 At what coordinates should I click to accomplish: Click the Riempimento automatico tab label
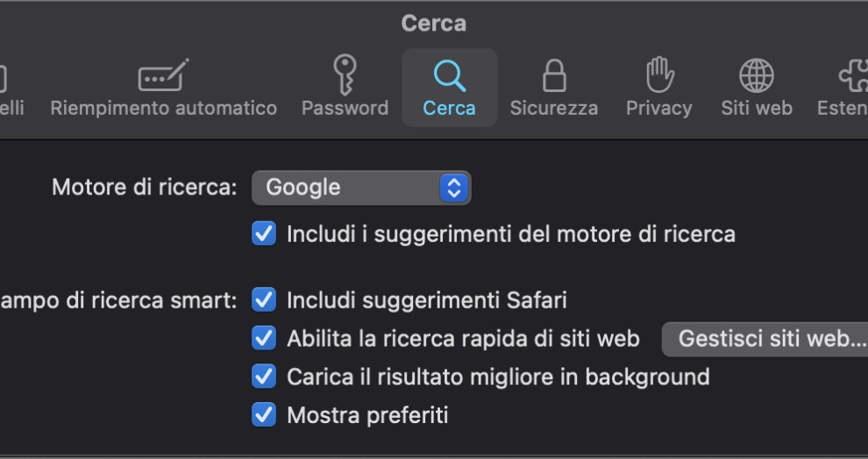pyautogui.click(x=164, y=109)
